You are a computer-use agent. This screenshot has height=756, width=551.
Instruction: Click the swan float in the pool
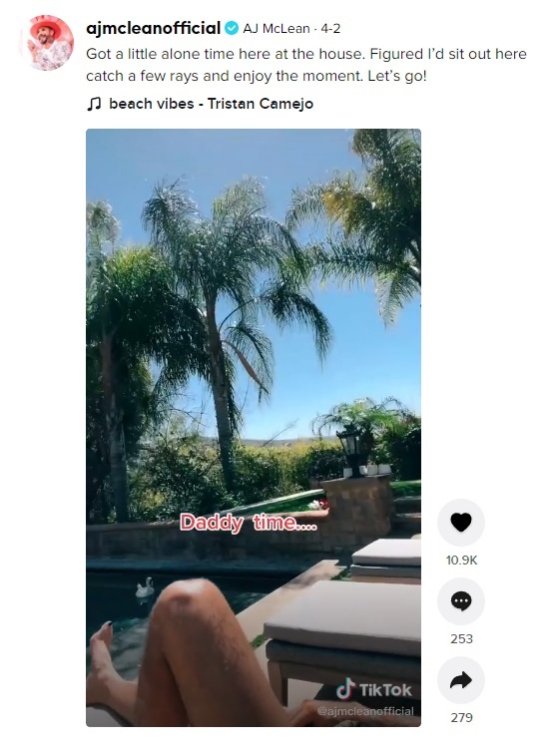[x=145, y=587]
